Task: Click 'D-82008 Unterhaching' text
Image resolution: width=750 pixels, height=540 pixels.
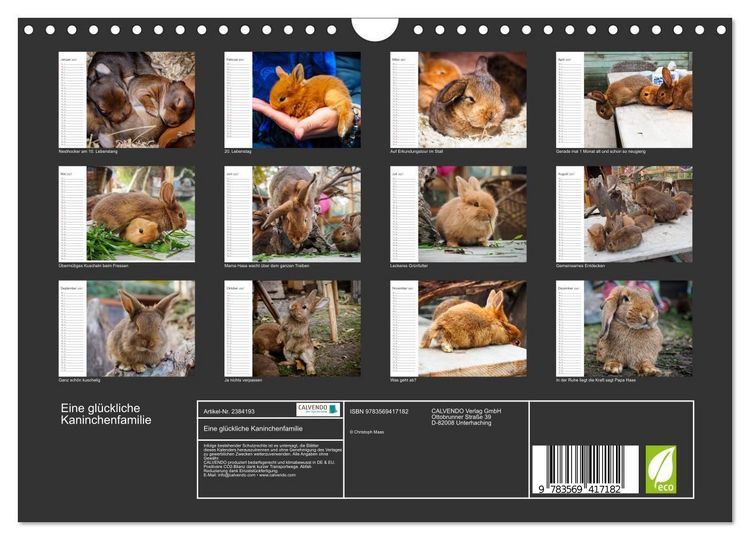Action: click(x=461, y=423)
